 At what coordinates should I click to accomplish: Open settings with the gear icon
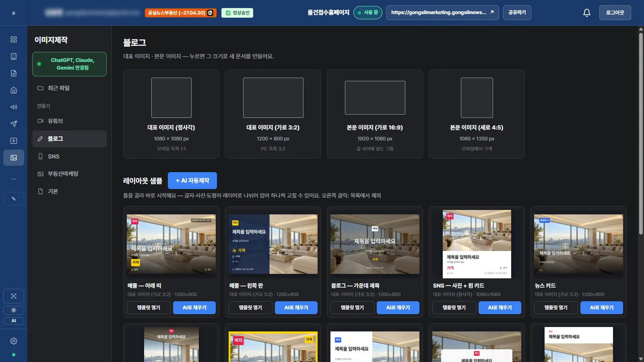click(x=14, y=341)
